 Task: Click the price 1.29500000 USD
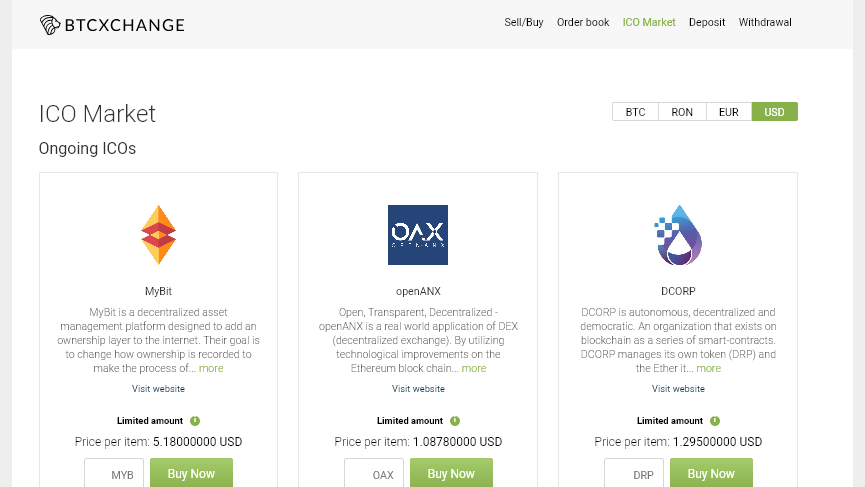pos(717,442)
